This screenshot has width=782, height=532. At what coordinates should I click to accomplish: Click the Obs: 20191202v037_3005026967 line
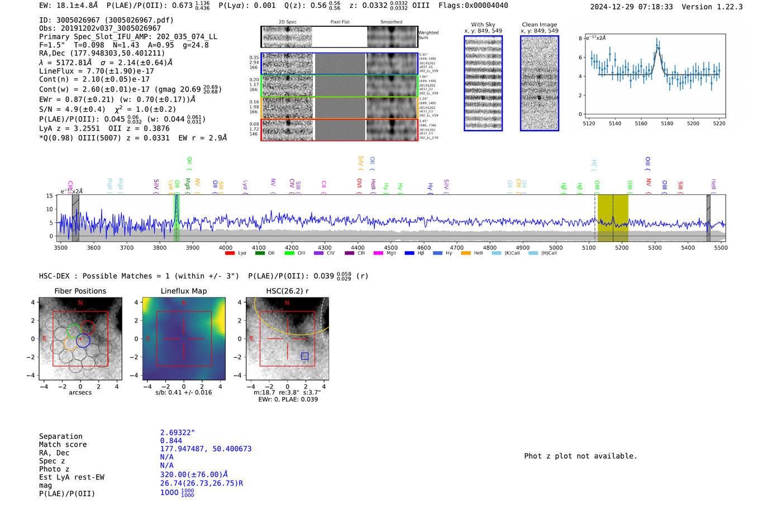tap(100, 28)
